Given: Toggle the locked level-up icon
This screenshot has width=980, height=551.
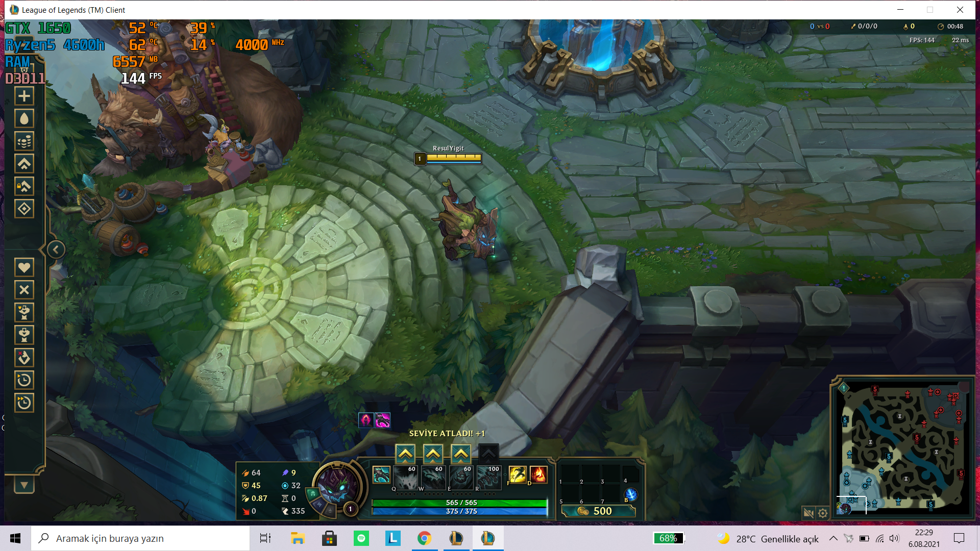Looking at the screenshot, I should [24, 186].
